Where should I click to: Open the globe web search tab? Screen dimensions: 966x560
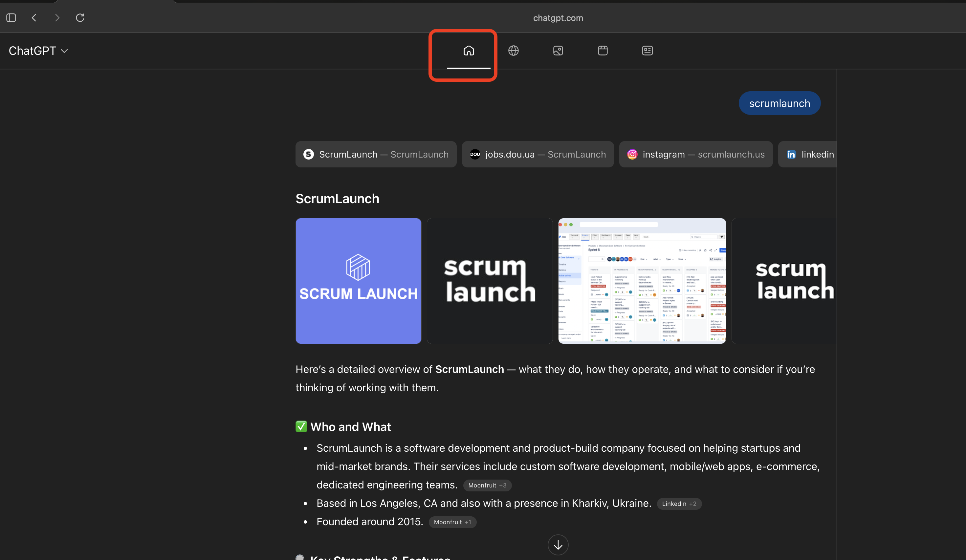pos(513,51)
